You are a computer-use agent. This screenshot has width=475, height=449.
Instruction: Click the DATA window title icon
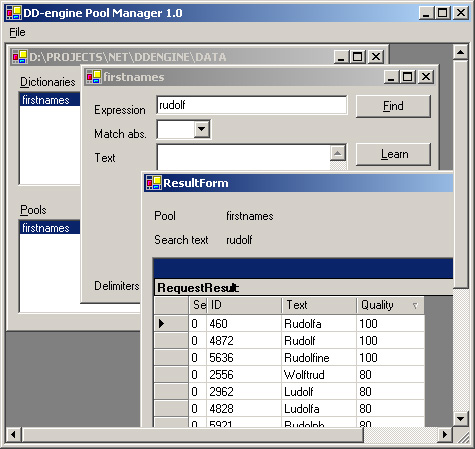coord(20,57)
